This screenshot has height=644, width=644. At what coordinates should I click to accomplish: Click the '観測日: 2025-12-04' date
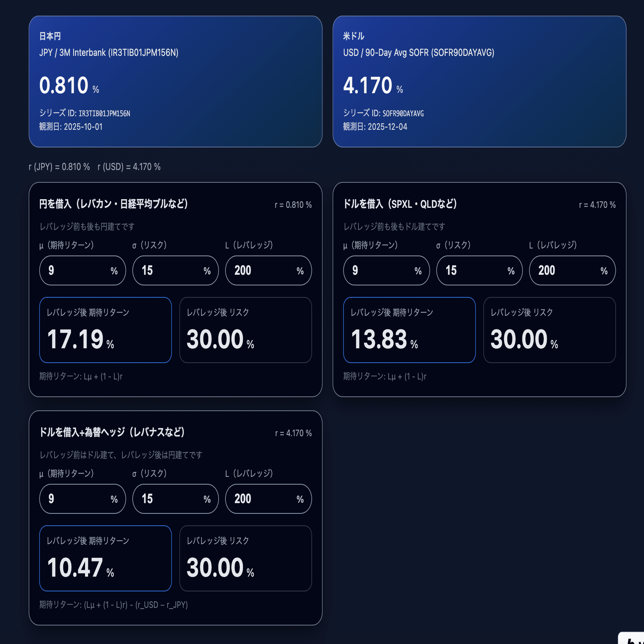pyautogui.click(x=375, y=126)
